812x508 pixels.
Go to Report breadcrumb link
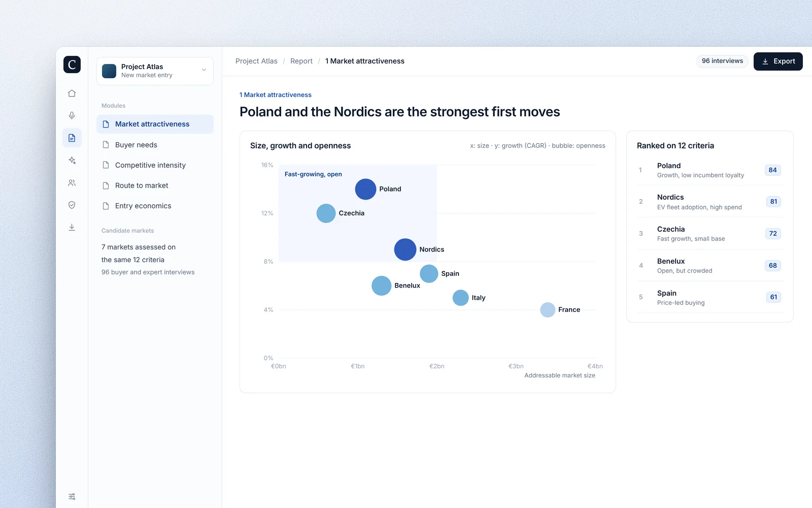[301, 61]
